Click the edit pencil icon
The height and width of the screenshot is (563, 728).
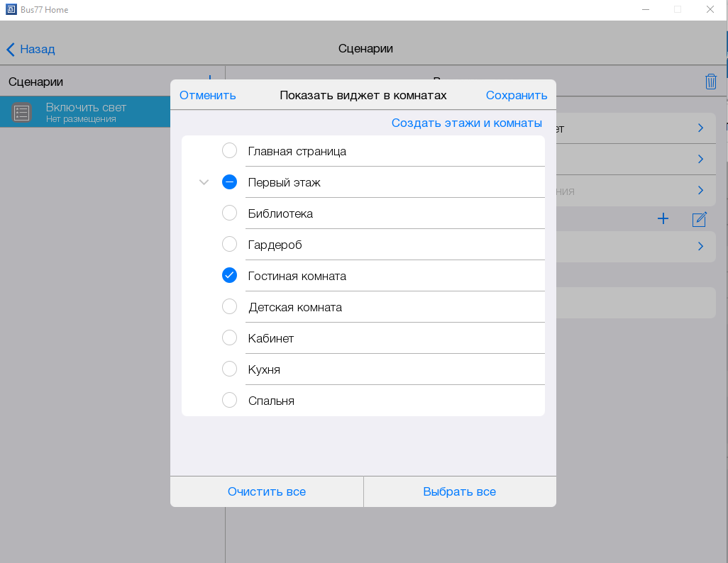pyautogui.click(x=699, y=219)
